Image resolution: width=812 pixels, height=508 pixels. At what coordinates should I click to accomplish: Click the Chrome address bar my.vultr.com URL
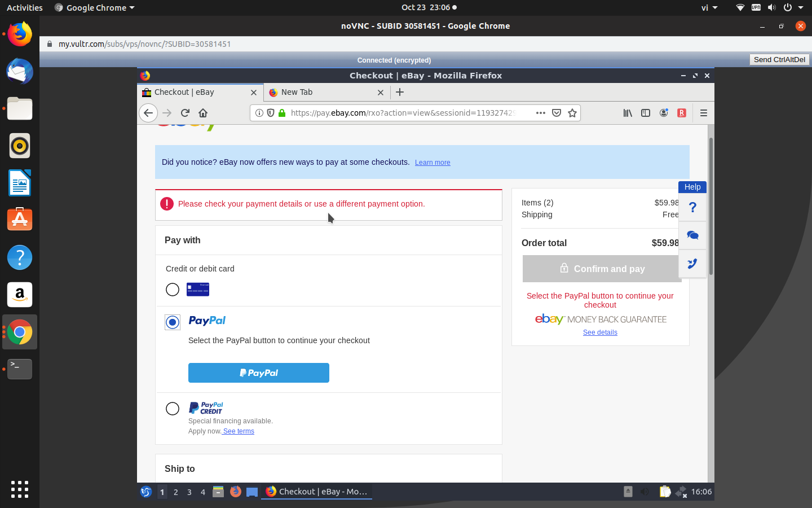[x=144, y=44]
